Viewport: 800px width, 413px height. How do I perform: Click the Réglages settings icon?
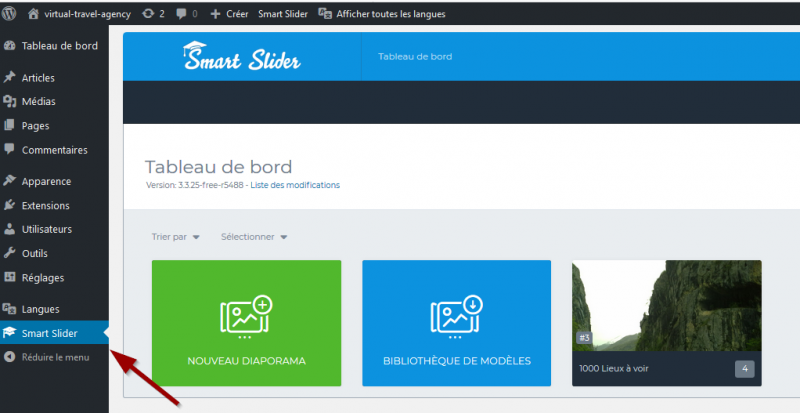click(x=10, y=277)
